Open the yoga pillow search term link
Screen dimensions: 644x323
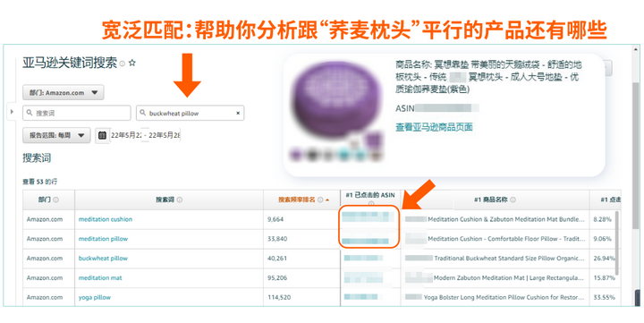point(95,298)
